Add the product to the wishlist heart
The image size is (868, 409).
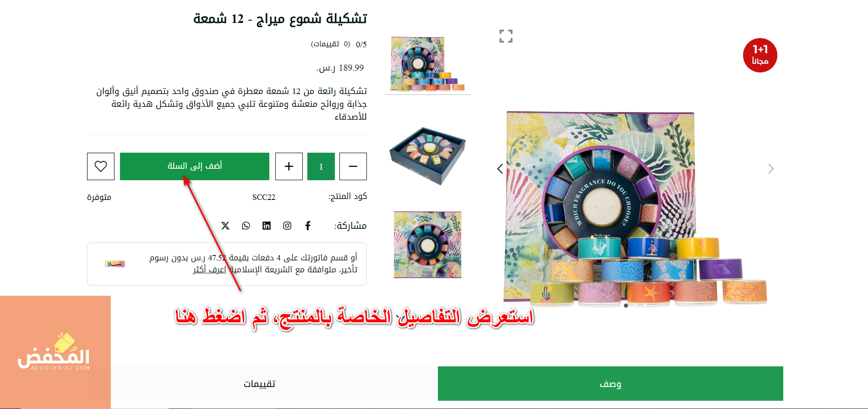(x=101, y=166)
